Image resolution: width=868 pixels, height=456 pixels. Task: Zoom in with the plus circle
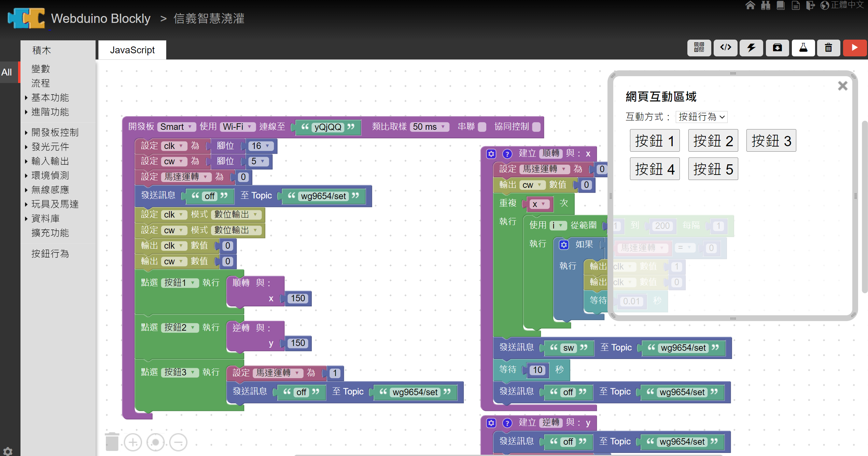[133, 442]
